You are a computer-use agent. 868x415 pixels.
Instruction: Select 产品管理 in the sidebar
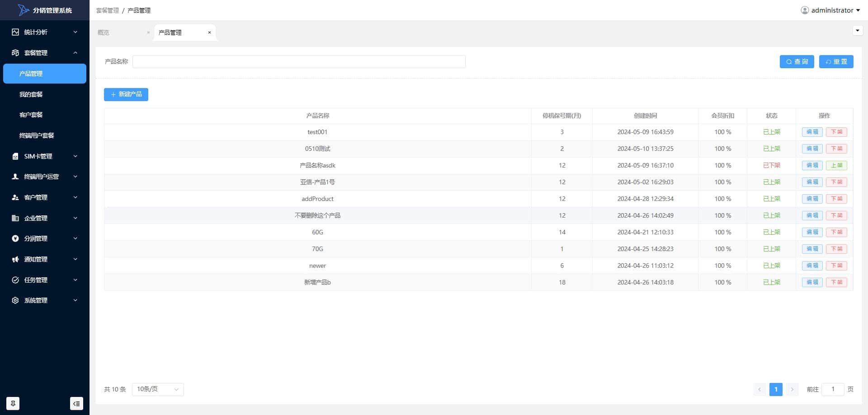[45, 74]
